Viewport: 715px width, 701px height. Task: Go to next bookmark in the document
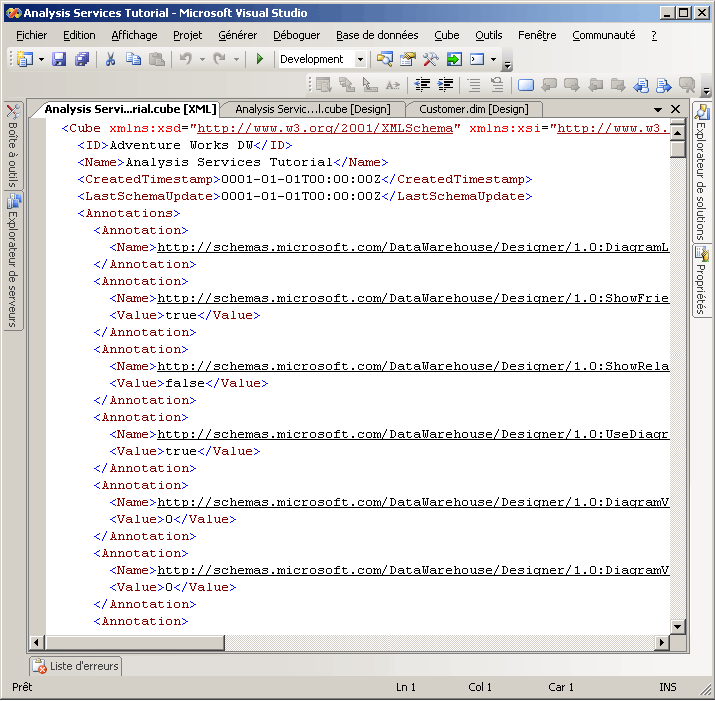(664, 85)
